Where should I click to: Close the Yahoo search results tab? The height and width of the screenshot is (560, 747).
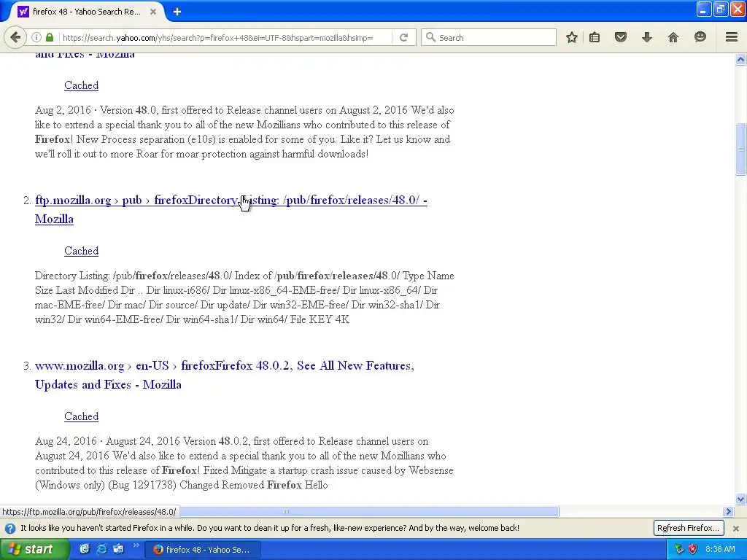[x=153, y=12]
